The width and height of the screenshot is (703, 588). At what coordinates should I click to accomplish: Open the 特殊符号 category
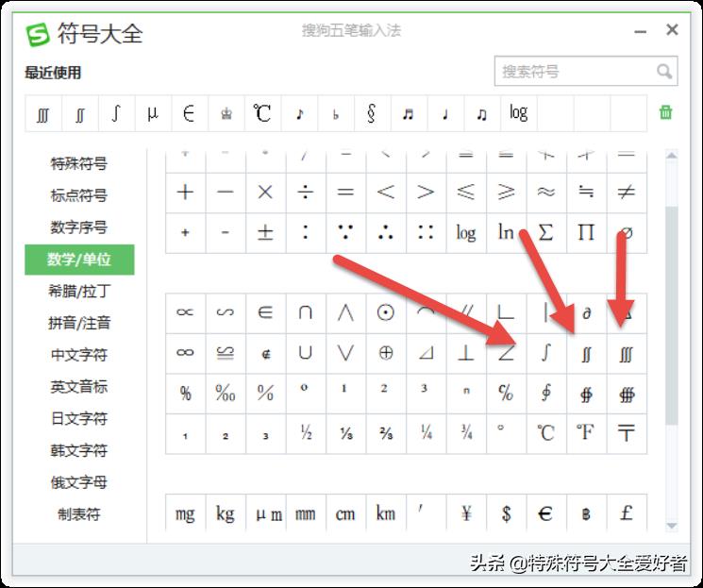(x=79, y=163)
